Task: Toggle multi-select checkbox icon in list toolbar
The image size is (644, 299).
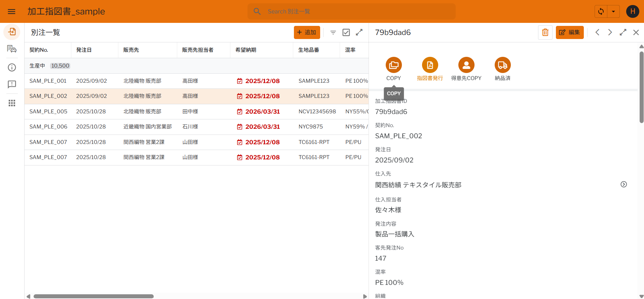Action: pyautogui.click(x=346, y=32)
